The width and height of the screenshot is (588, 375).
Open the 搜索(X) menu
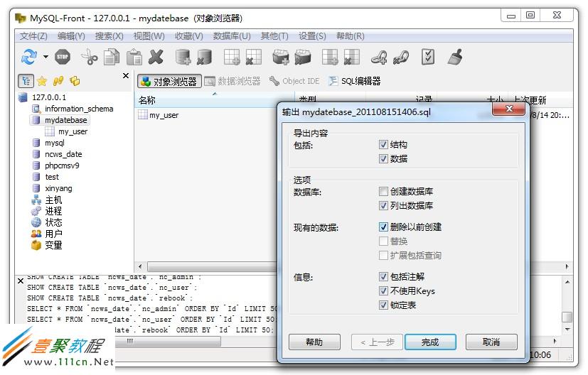point(109,36)
